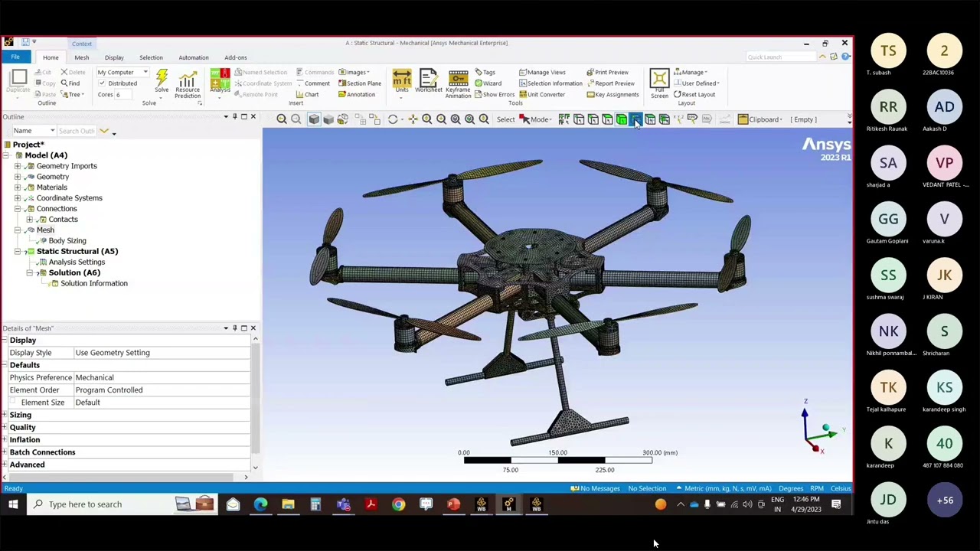The width and height of the screenshot is (980, 551).
Task: Click the Key Assignments button
Action: coord(612,95)
